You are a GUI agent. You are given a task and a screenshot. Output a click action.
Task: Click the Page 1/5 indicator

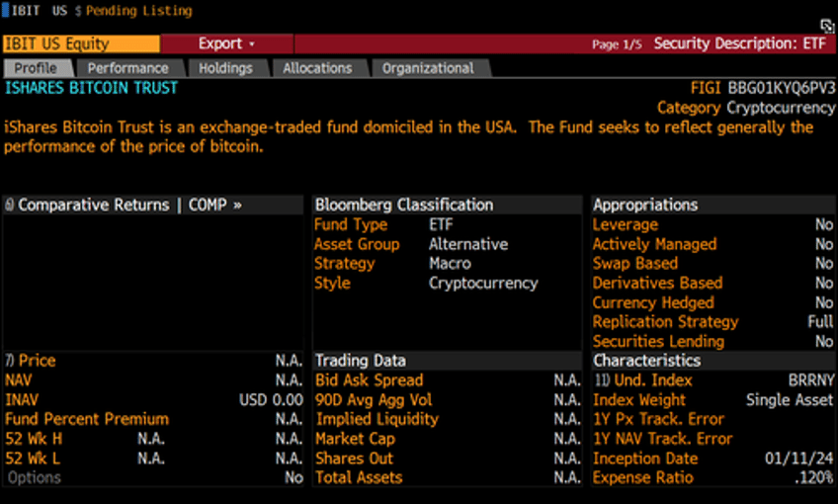coord(617,44)
